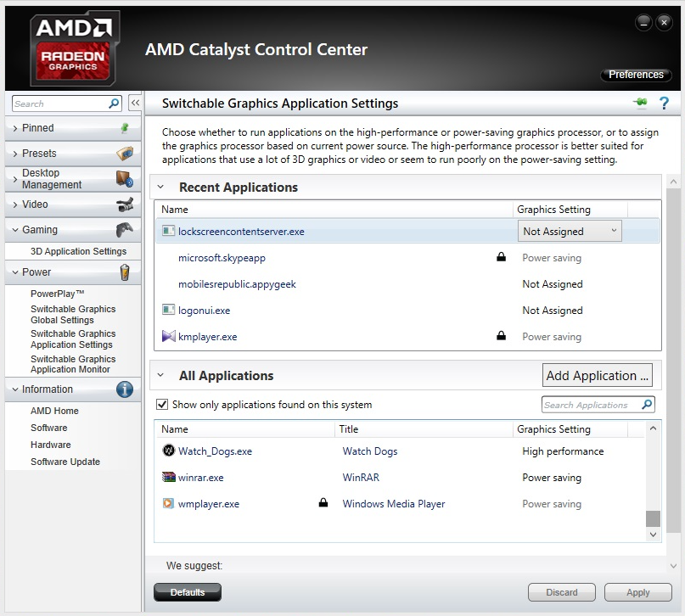Collapse the Gaming section
This screenshot has height=616, width=685.
(x=15, y=230)
